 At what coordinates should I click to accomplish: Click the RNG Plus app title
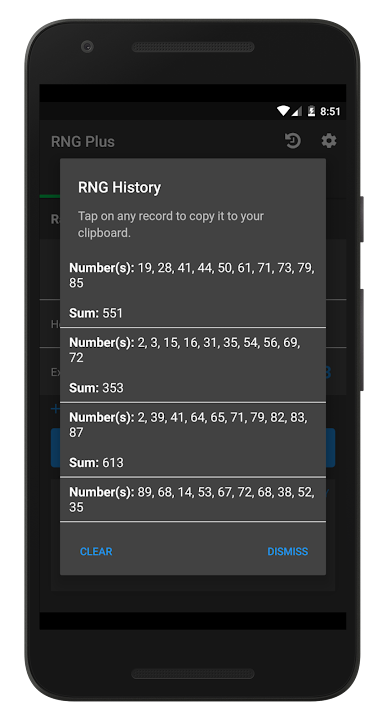pyautogui.click(x=83, y=142)
